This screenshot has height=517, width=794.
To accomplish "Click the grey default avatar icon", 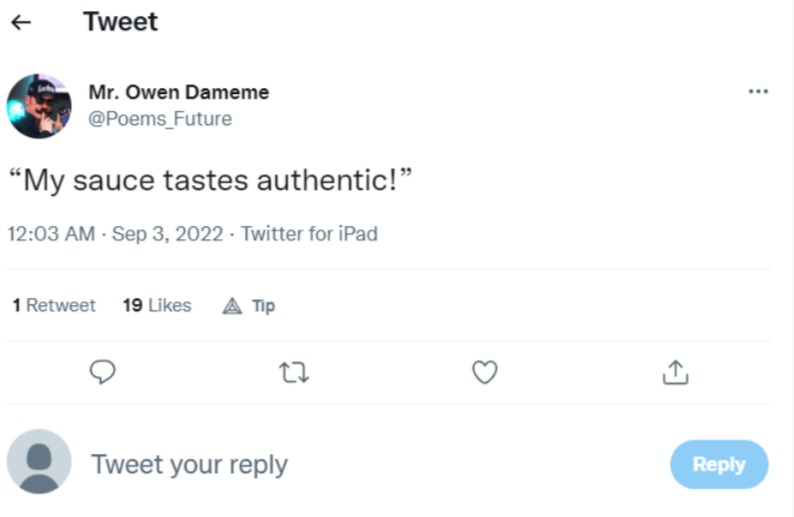I will point(39,462).
